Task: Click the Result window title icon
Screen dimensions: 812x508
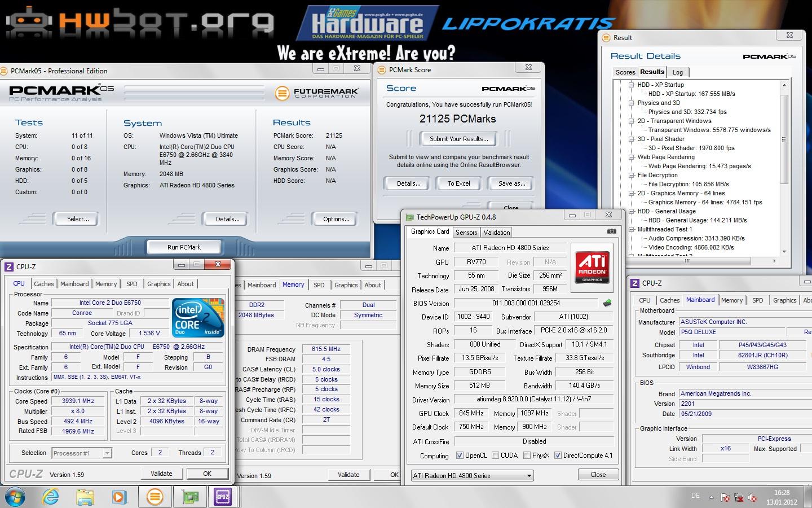Action: [x=607, y=38]
